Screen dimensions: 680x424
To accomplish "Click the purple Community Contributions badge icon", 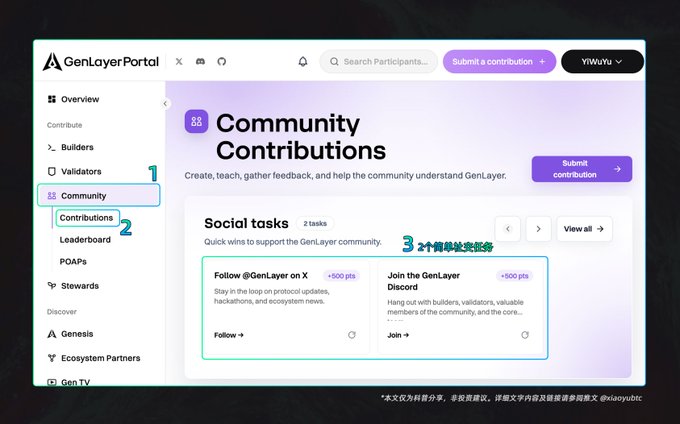I will [196, 121].
